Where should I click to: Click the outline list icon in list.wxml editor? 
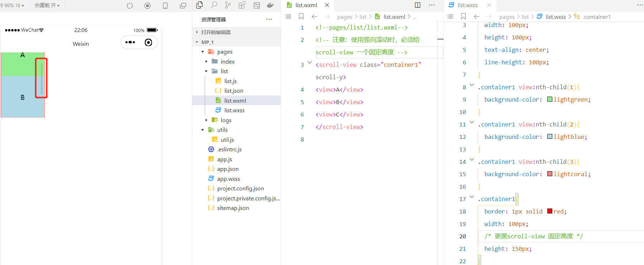pyautogui.click(x=288, y=16)
